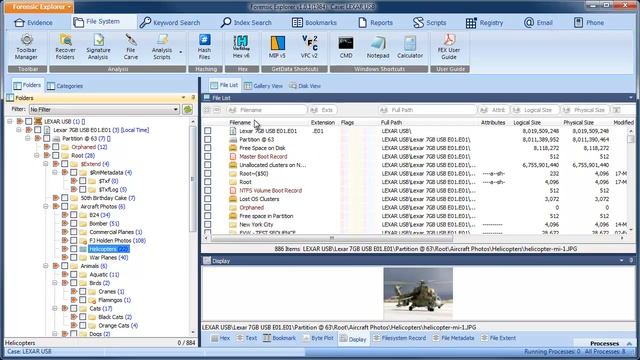
Task: Switch to Disk View
Action: (x=305, y=86)
